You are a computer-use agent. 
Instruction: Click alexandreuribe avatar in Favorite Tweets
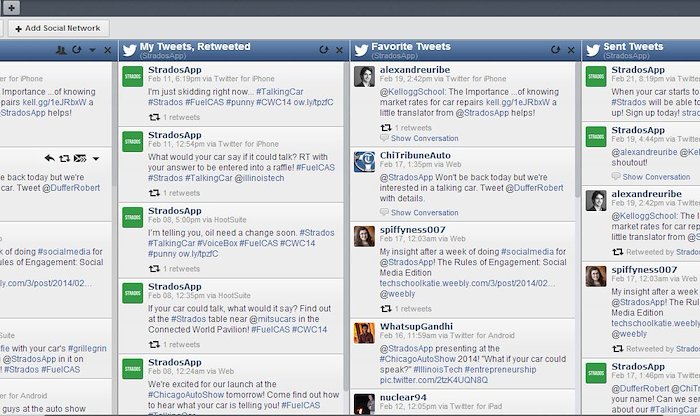pos(364,76)
